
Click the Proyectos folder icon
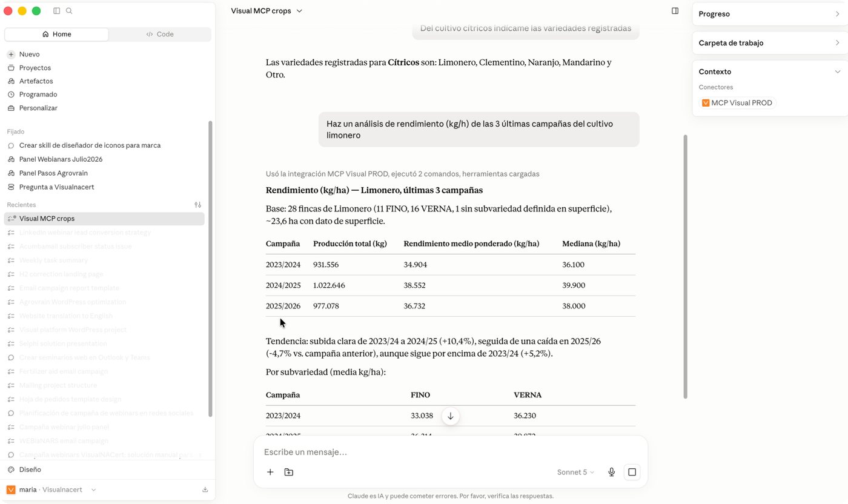coord(11,68)
